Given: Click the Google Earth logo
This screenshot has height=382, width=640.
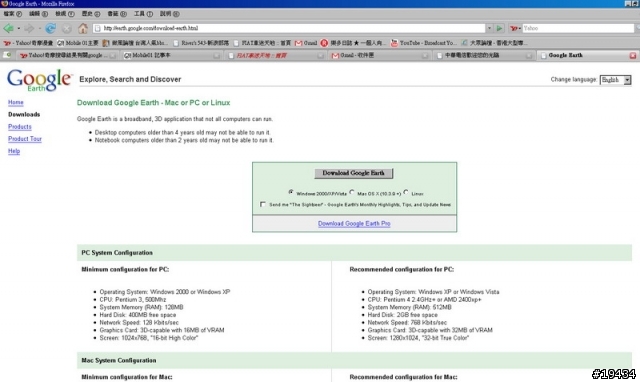Looking at the screenshot, I should (x=39, y=80).
